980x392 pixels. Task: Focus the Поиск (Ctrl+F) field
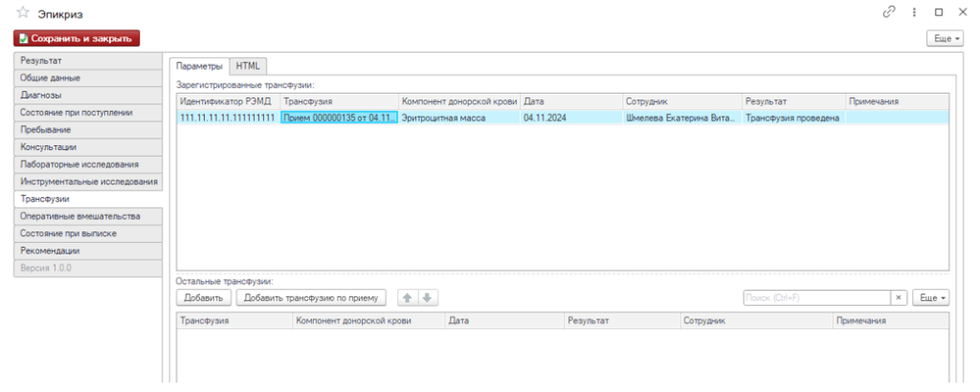[817, 297]
